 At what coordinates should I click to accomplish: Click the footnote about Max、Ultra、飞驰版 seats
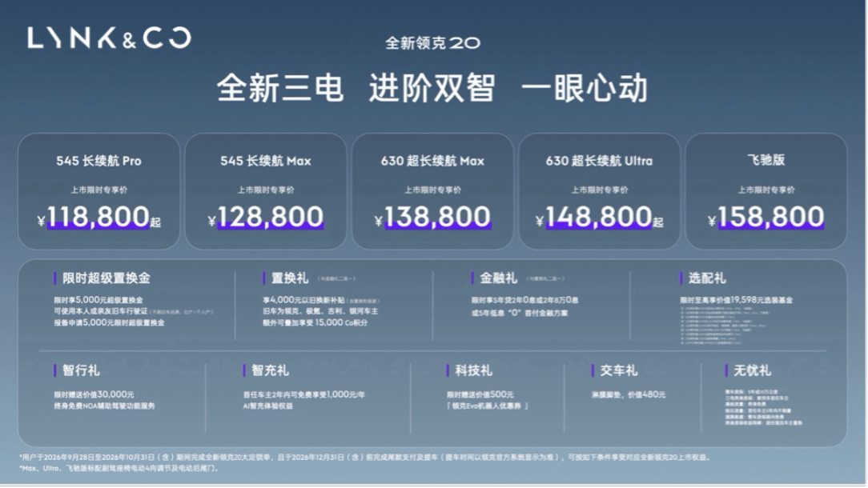tap(119, 468)
